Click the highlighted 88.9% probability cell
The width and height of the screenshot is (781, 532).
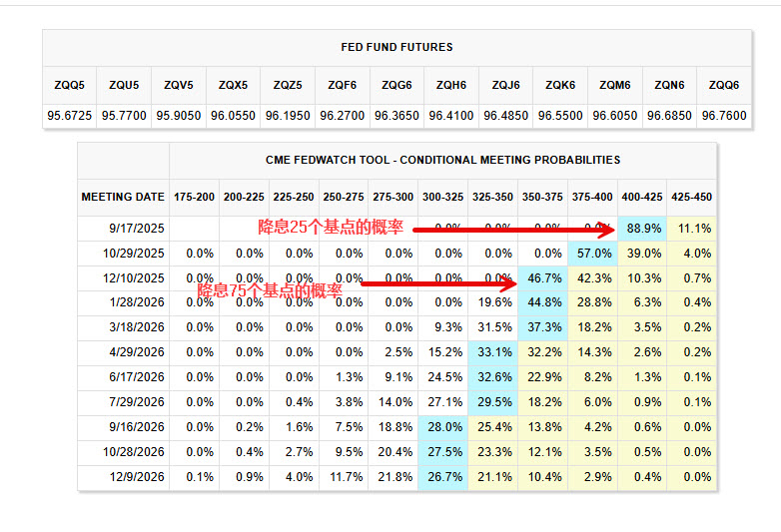click(x=642, y=229)
